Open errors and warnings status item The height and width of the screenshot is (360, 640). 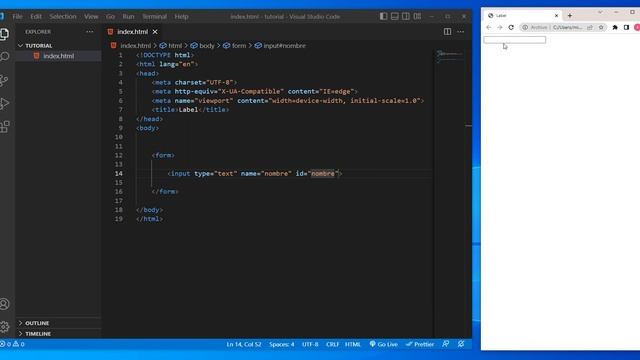12,344
